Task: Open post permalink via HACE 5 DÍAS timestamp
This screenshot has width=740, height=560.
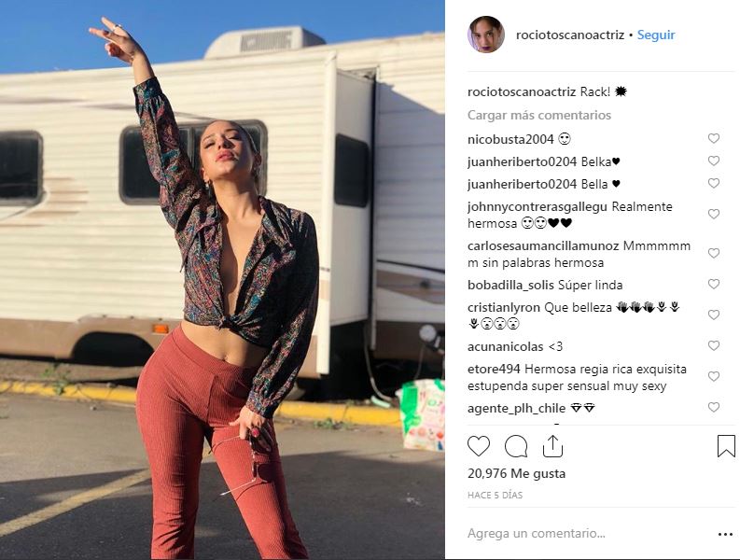Action: click(495, 496)
